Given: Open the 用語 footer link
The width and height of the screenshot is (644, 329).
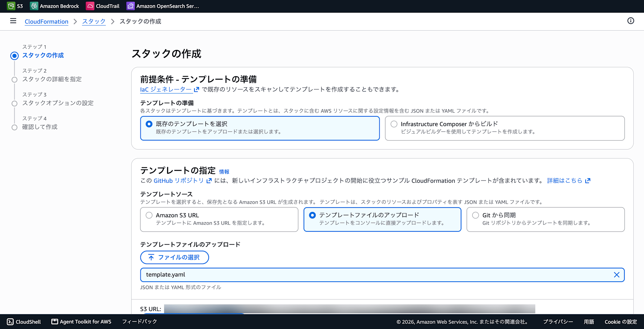Looking at the screenshot, I should 589,322.
